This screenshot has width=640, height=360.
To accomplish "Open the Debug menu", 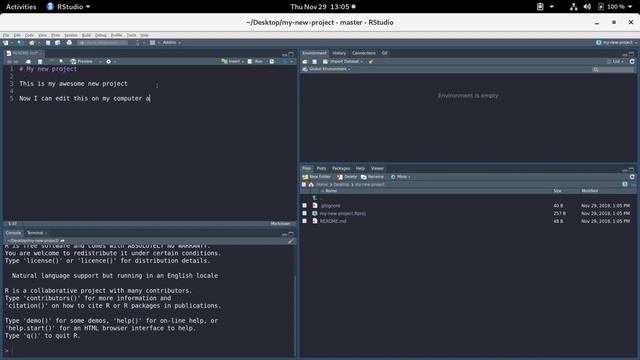I will coord(100,35).
